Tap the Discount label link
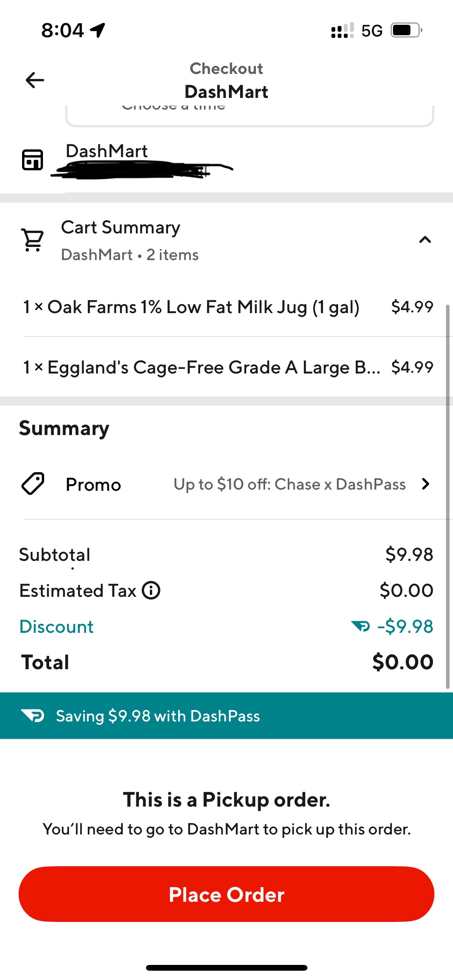The height and width of the screenshot is (980, 453). 57,627
